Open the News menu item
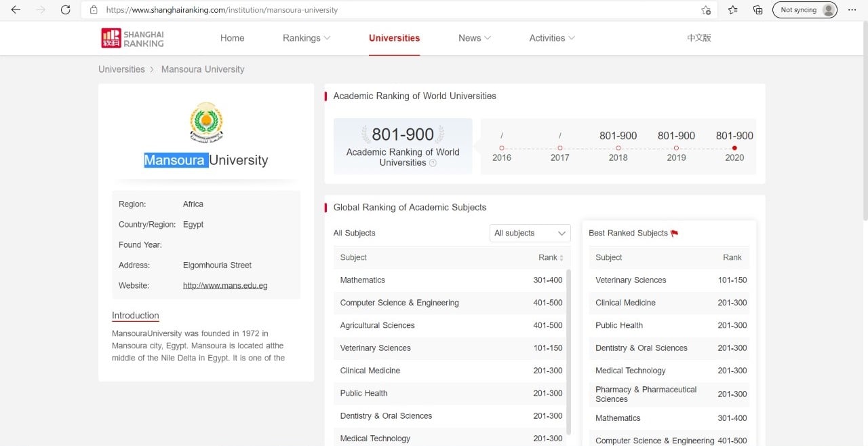The image size is (868, 446). 474,38
